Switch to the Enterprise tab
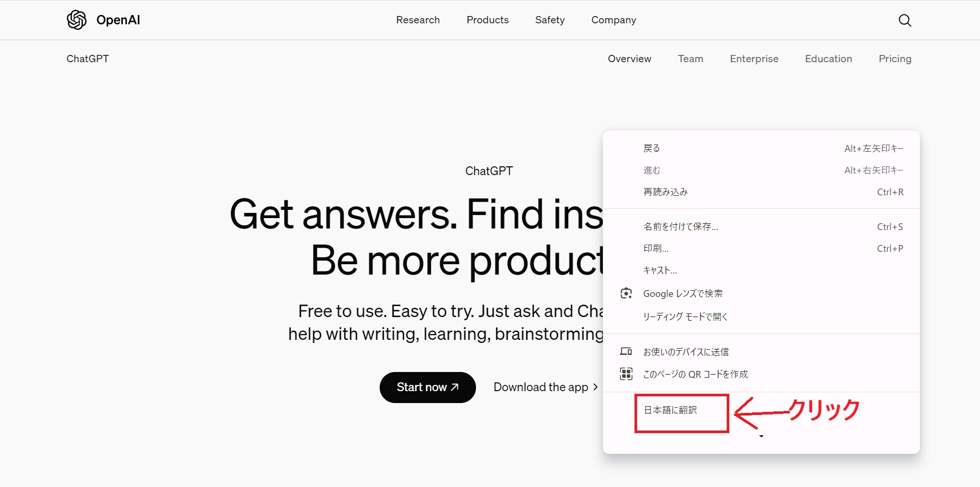Viewport: 980px width, 487px height. [x=754, y=59]
